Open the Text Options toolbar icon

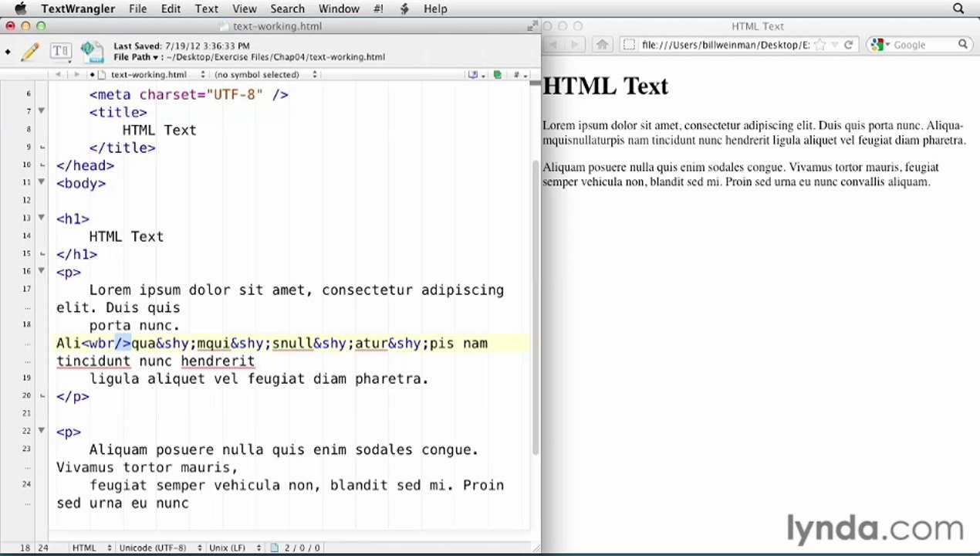(x=60, y=52)
